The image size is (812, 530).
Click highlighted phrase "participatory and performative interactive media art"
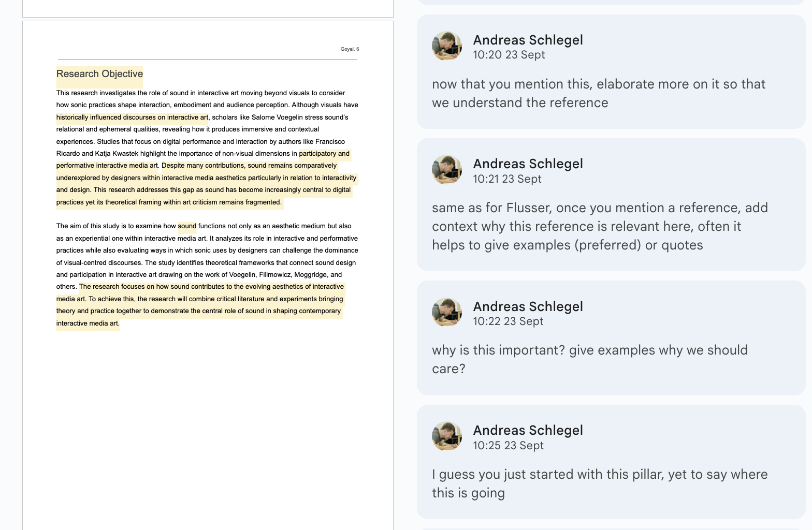[x=107, y=166]
